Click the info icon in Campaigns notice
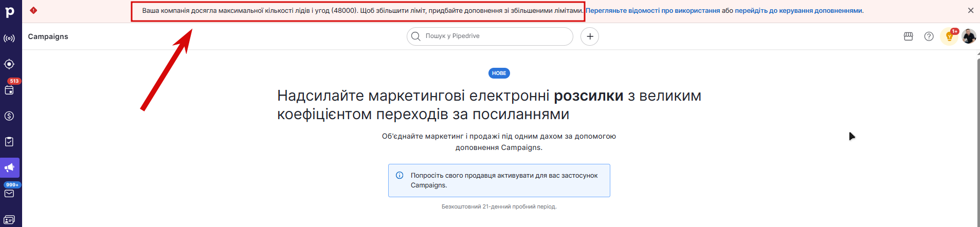This screenshot has width=980, height=227. pos(400,176)
